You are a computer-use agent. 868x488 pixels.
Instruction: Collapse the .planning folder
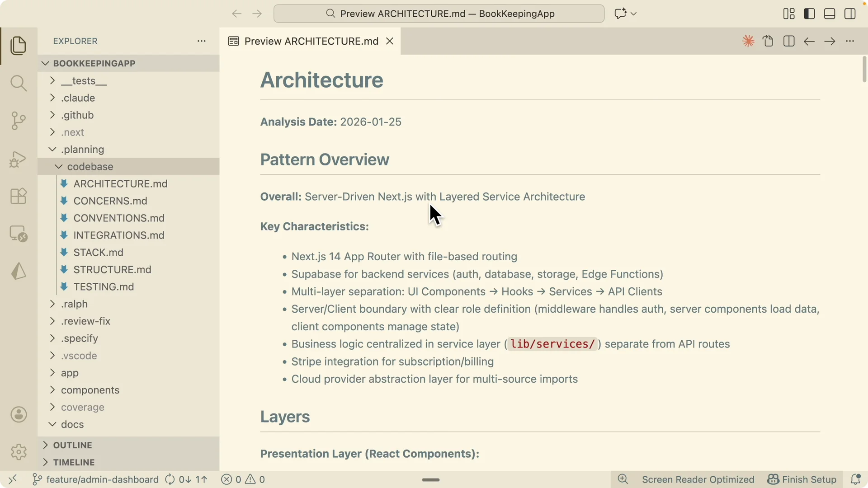(x=128, y=150)
